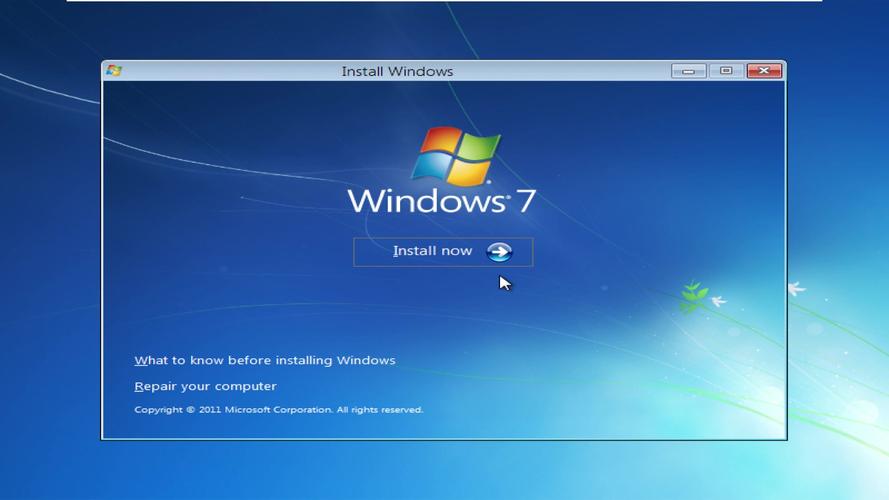The height and width of the screenshot is (500, 889).
Task: Click the Windows 7 wordmark text
Action: pos(441,201)
